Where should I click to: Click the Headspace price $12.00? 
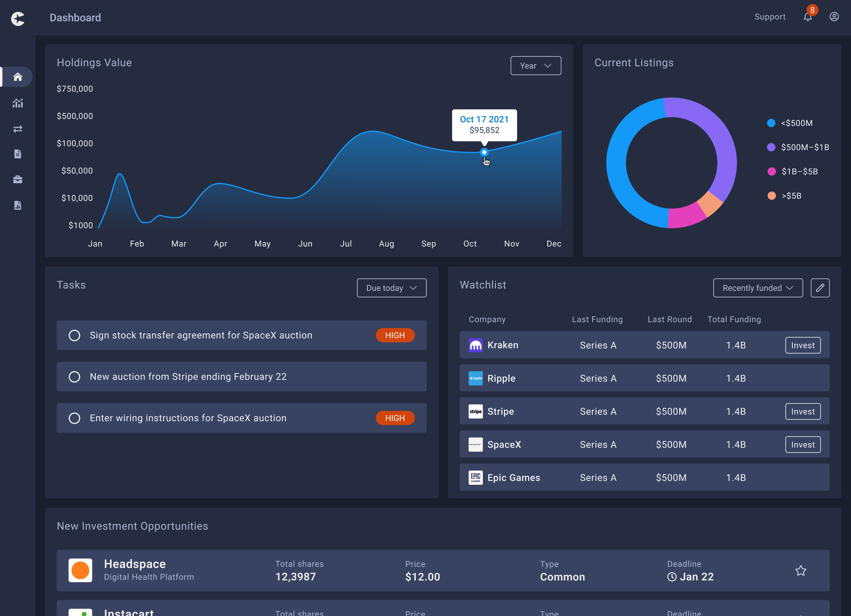(423, 577)
